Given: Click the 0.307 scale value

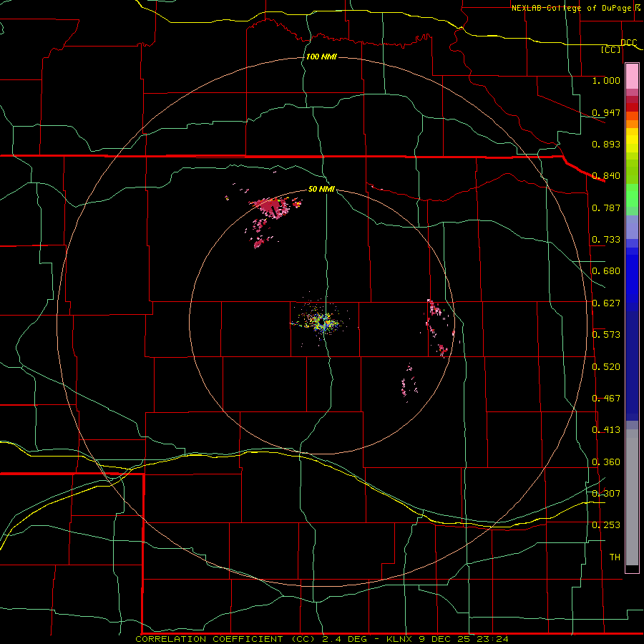Looking at the screenshot, I should click(x=606, y=494).
